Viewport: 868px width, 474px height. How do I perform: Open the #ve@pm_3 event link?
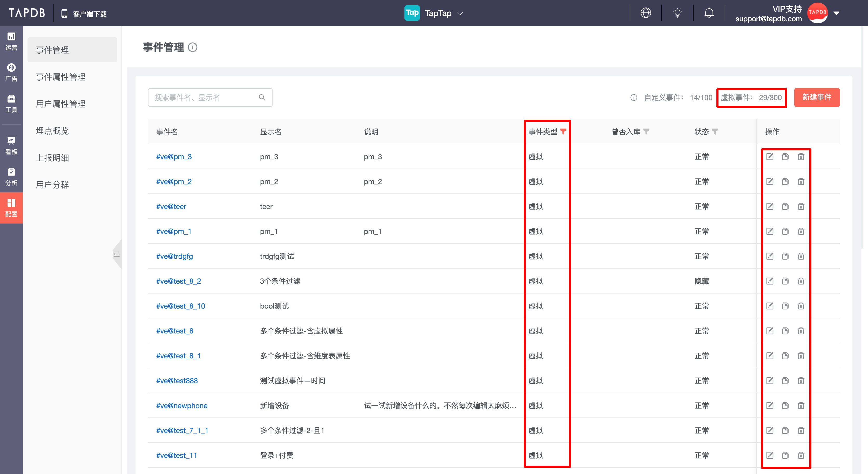[x=174, y=157]
